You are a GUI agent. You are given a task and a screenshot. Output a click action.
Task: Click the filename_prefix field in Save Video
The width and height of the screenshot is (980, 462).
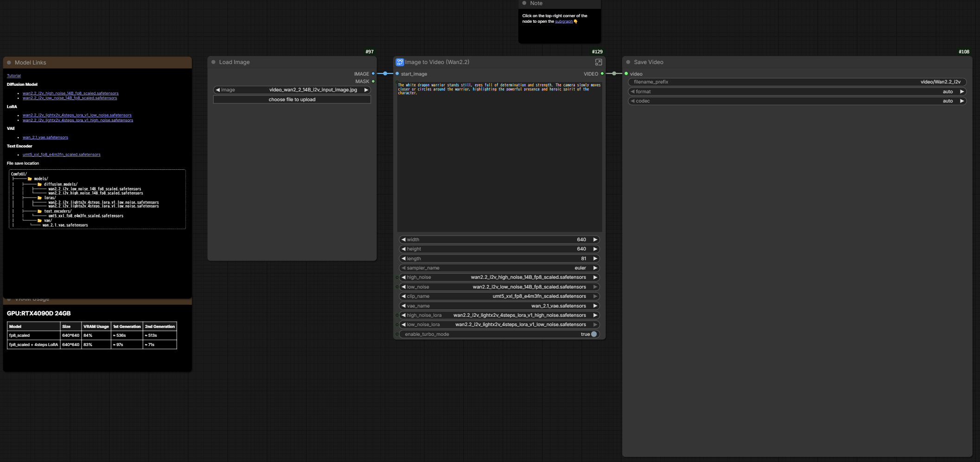797,82
